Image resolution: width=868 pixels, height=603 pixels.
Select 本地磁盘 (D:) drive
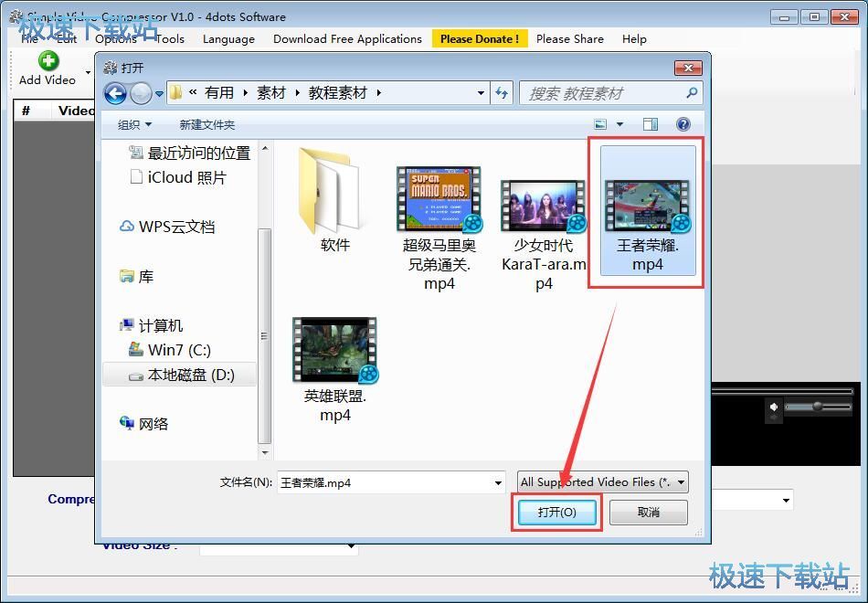[181, 375]
